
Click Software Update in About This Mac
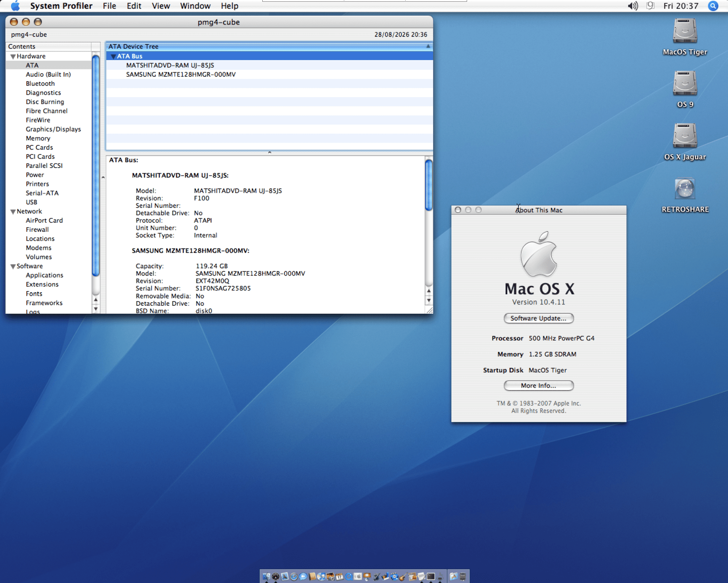pyautogui.click(x=539, y=318)
